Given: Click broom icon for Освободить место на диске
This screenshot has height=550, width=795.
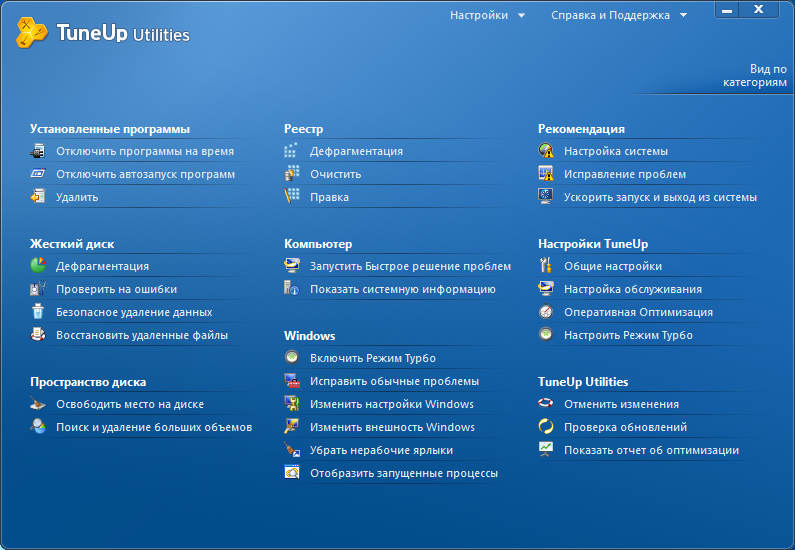Looking at the screenshot, I should (38, 404).
